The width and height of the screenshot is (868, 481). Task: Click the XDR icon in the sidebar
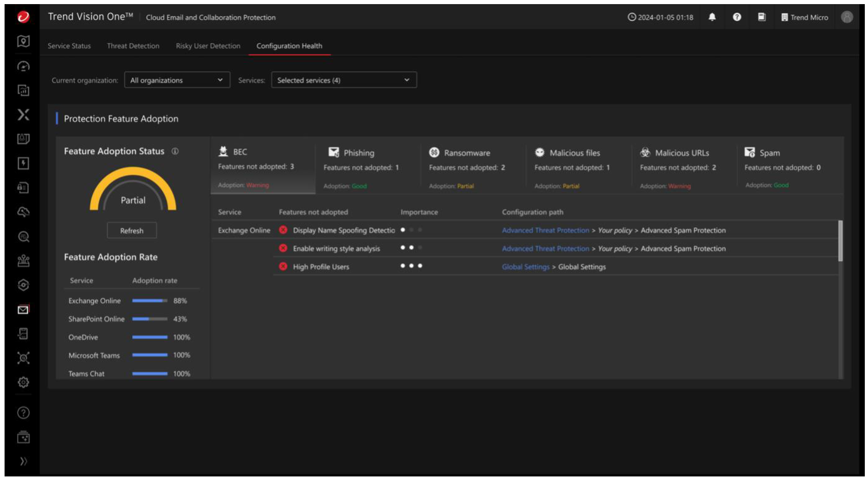click(23, 114)
